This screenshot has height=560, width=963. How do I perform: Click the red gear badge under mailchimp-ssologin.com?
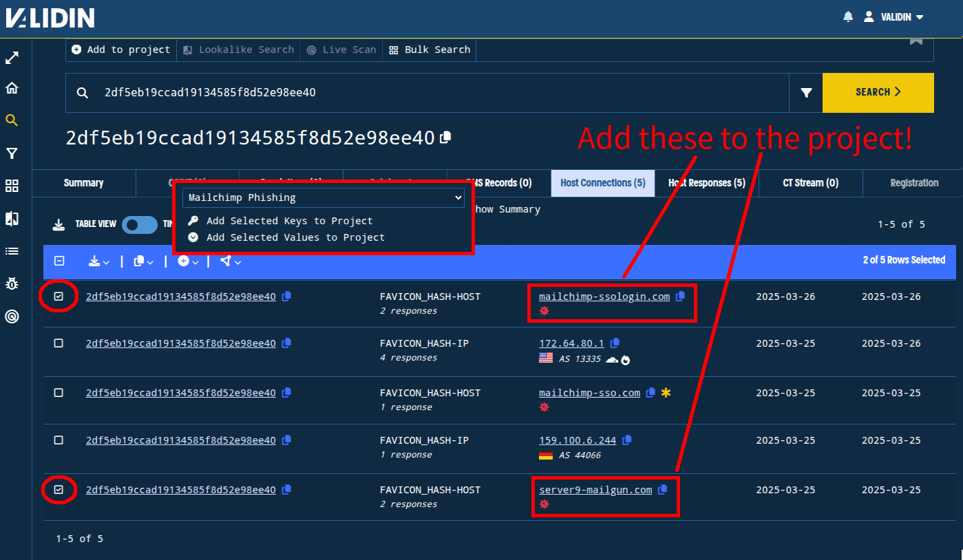click(x=544, y=311)
